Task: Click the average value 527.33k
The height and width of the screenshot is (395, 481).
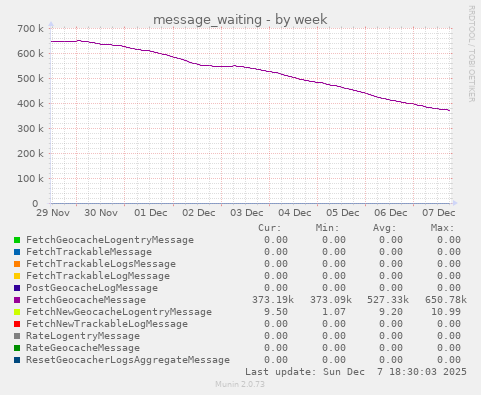Action: click(x=388, y=300)
